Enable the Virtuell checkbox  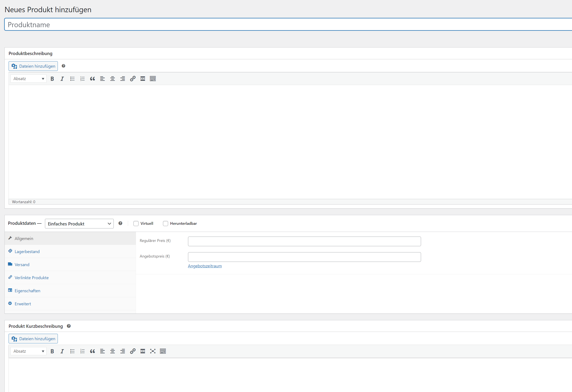(x=136, y=224)
